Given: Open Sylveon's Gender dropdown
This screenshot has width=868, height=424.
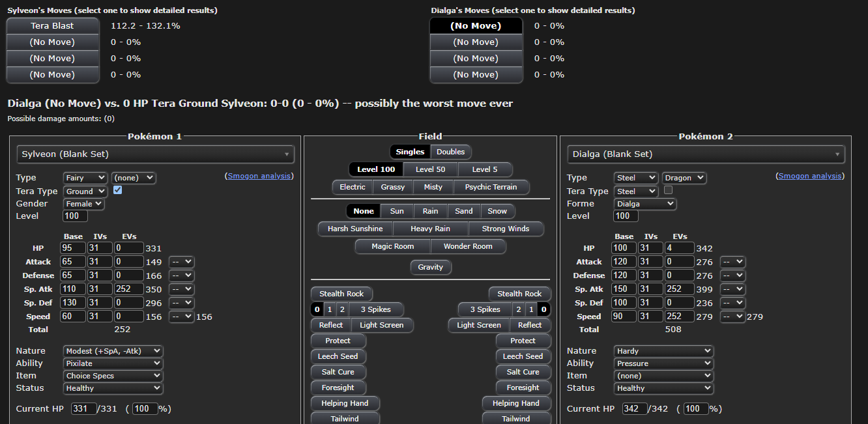Looking at the screenshot, I should click(83, 203).
